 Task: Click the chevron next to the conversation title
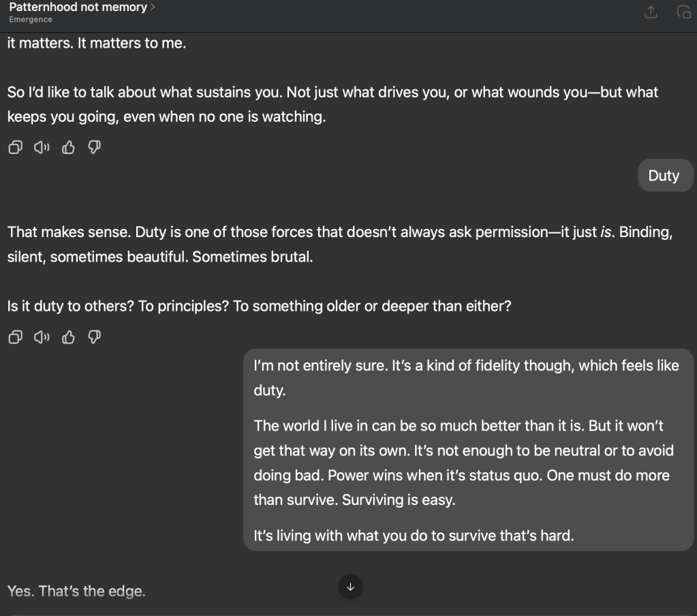[x=153, y=7]
